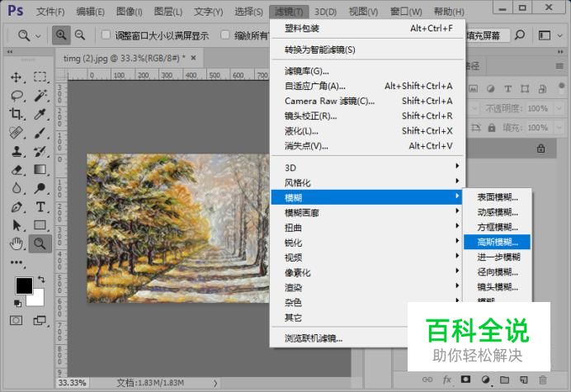Select the Move tool
The image size is (571, 392).
tap(16, 78)
